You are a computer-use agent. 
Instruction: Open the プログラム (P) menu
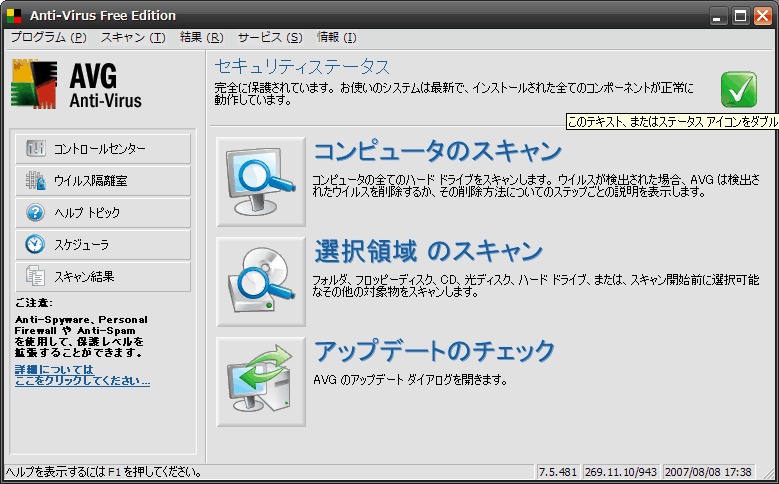(x=49, y=37)
